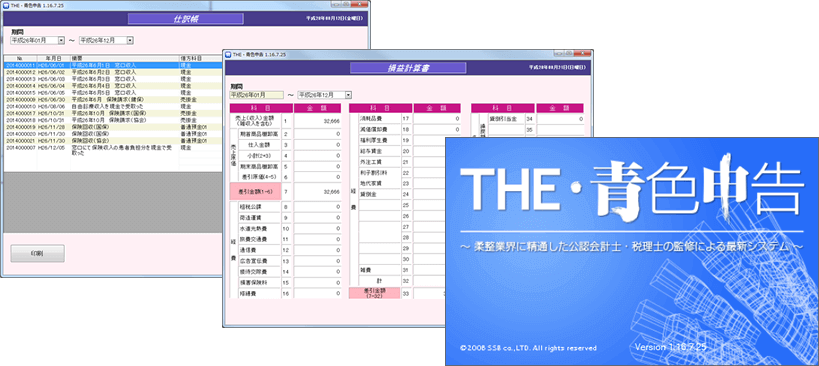819x366 pixels.
Task: Select the 平成26年6月 保険請求(健保) entry
Action: pos(112,99)
